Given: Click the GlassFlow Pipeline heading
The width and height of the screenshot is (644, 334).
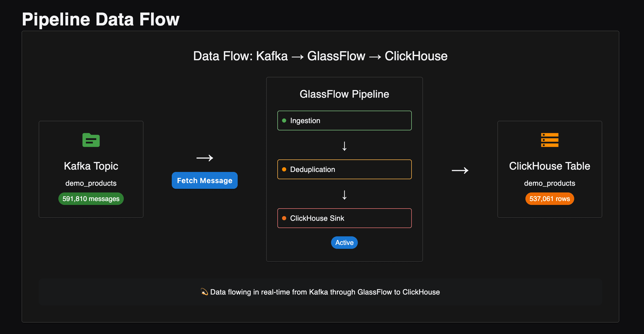Looking at the screenshot, I should (344, 94).
